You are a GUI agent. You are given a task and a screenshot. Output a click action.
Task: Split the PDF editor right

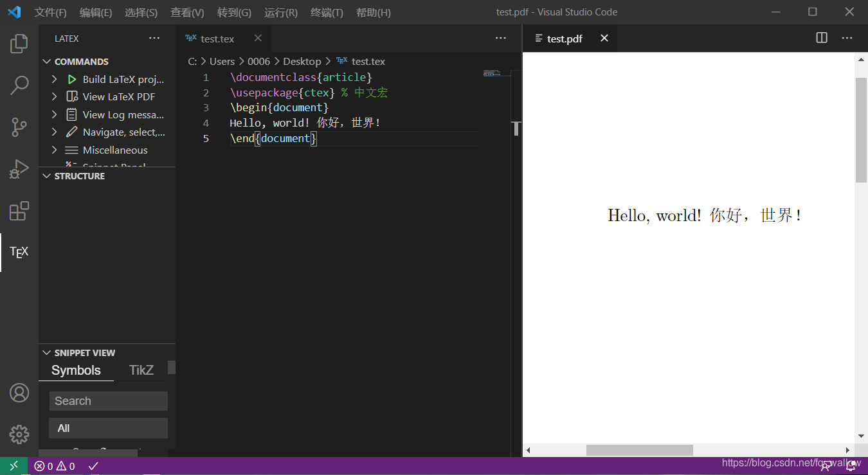pos(822,38)
